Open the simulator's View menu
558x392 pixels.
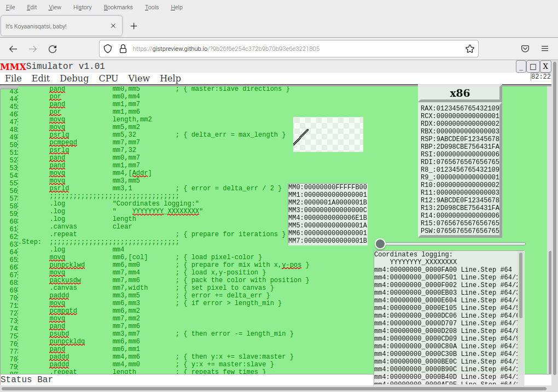coord(139,78)
